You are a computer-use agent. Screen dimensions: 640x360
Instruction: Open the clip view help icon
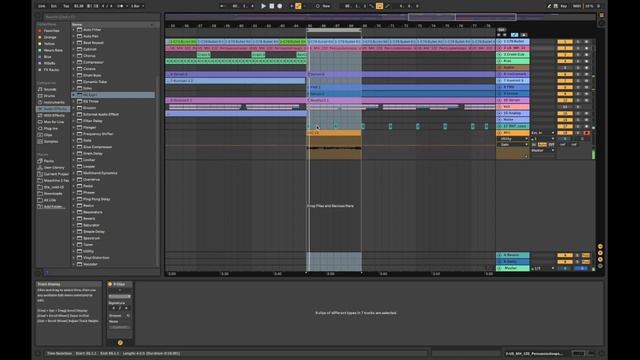tap(120, 342)
